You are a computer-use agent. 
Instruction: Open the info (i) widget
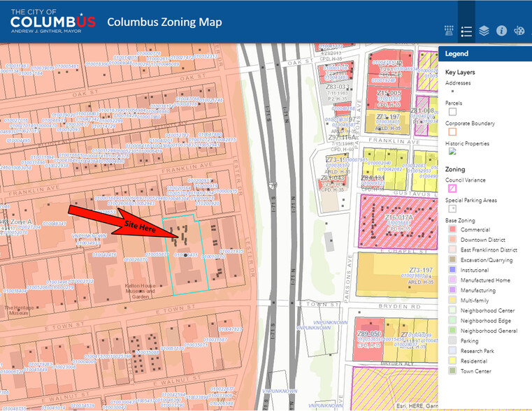point(501,31)
